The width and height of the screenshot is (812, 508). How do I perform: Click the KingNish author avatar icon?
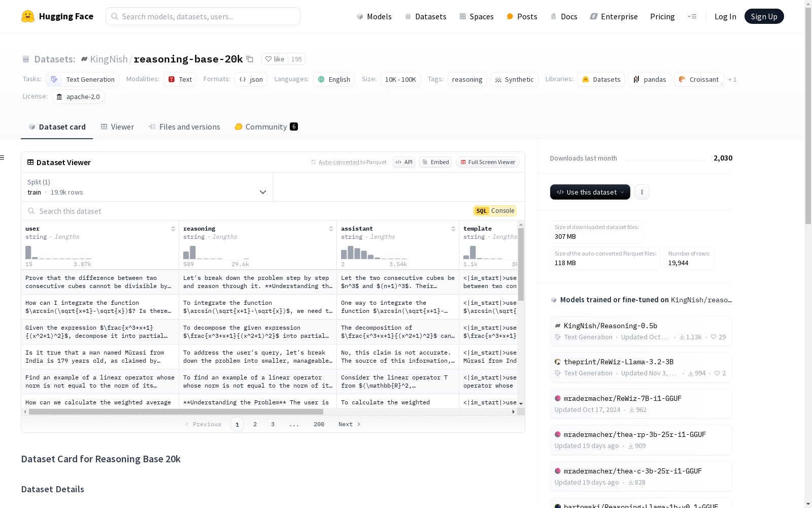[x=84, y=59]
